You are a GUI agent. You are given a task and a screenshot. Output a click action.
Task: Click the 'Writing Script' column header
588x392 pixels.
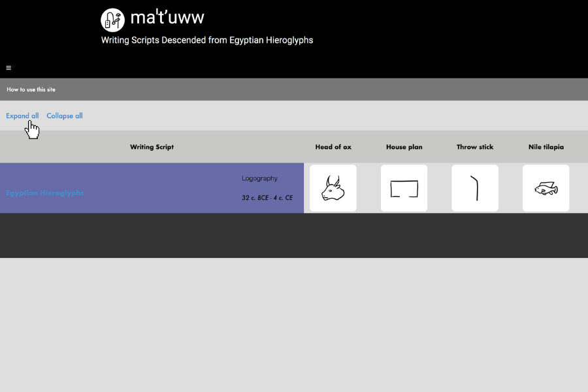pyautogui.click(x=152, y=147)
